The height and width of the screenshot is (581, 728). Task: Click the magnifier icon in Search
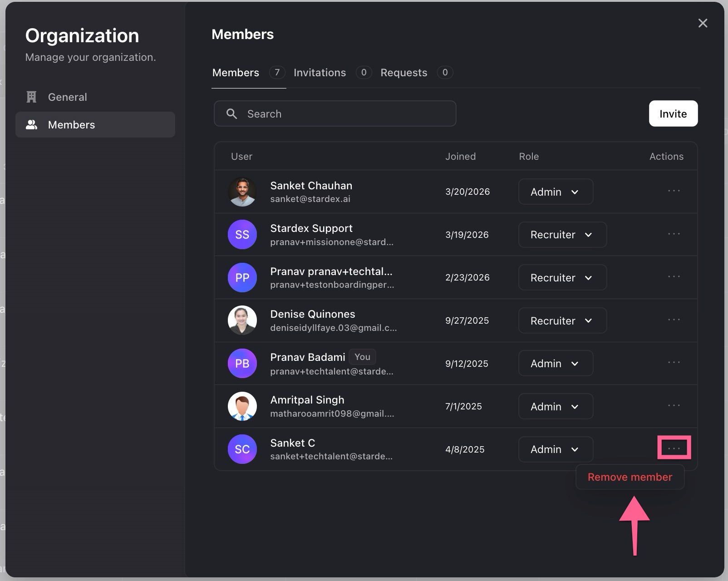231,114
